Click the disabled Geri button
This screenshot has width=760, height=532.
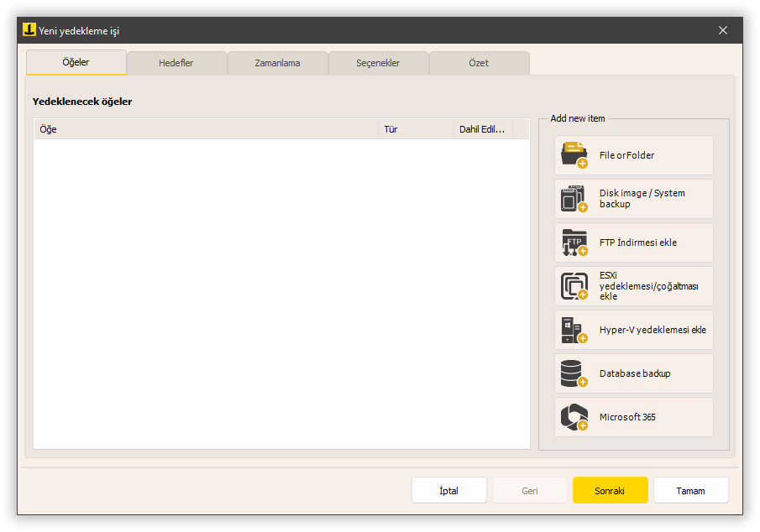tap(530, 490)
